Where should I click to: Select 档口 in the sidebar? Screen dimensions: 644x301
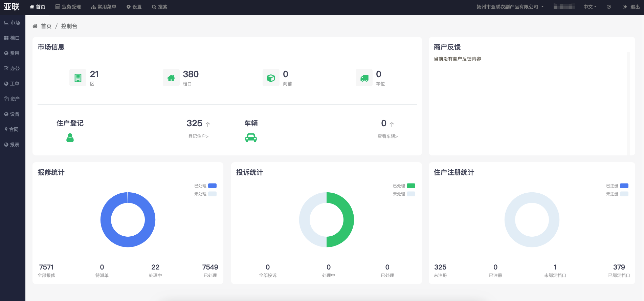12,38
